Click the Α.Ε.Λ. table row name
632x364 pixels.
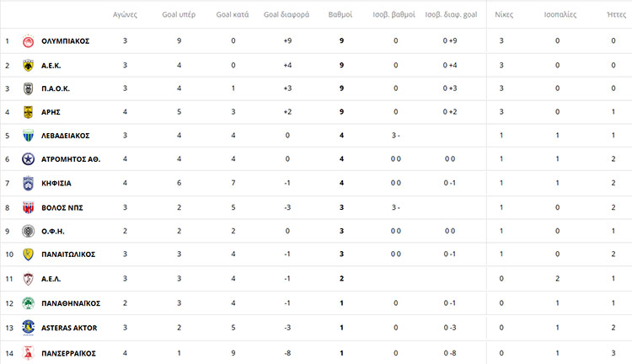click(x=51, y=278)
